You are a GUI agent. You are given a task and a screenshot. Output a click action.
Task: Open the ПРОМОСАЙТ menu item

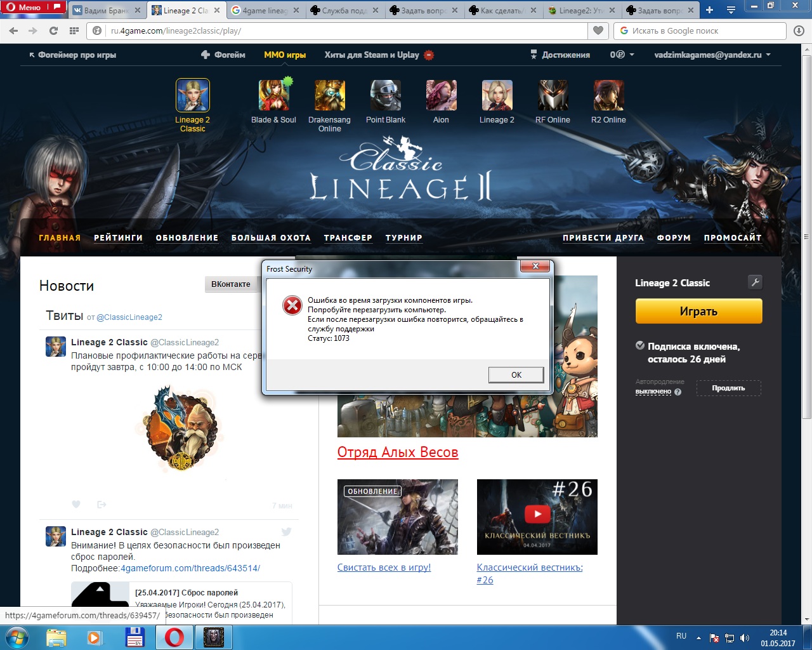[733, 238]
